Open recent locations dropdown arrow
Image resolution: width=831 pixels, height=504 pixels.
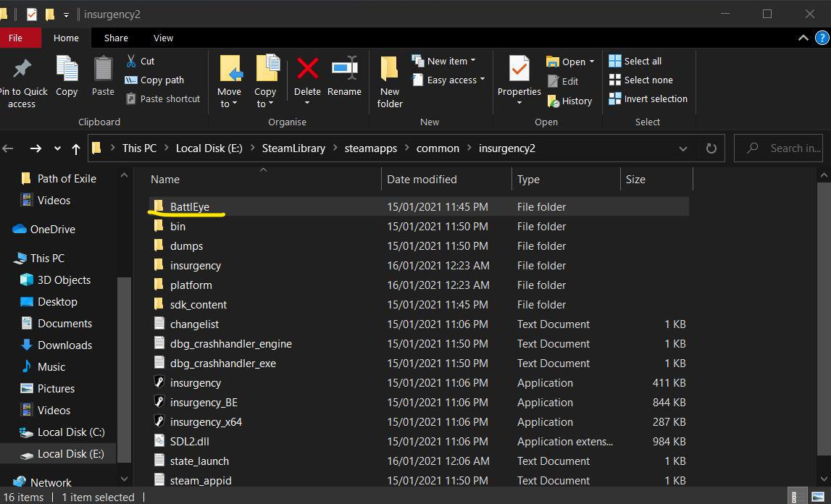tap(57, 149)
